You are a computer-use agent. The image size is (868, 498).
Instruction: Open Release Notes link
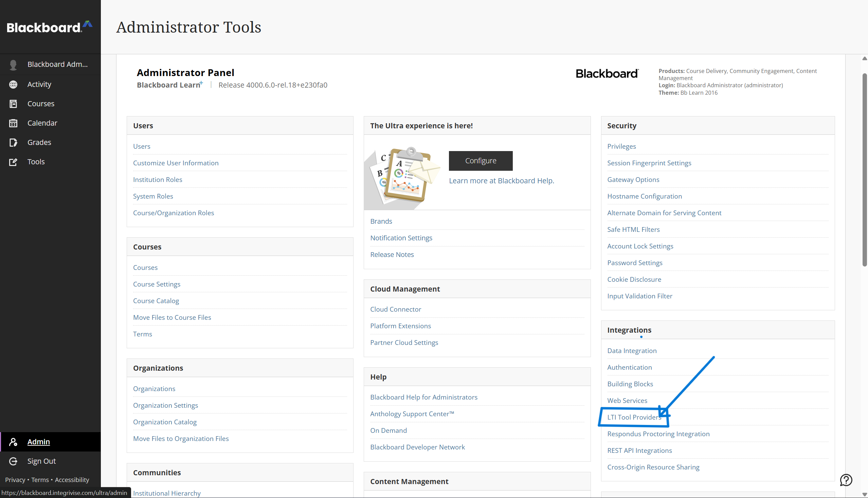[392, 255]
